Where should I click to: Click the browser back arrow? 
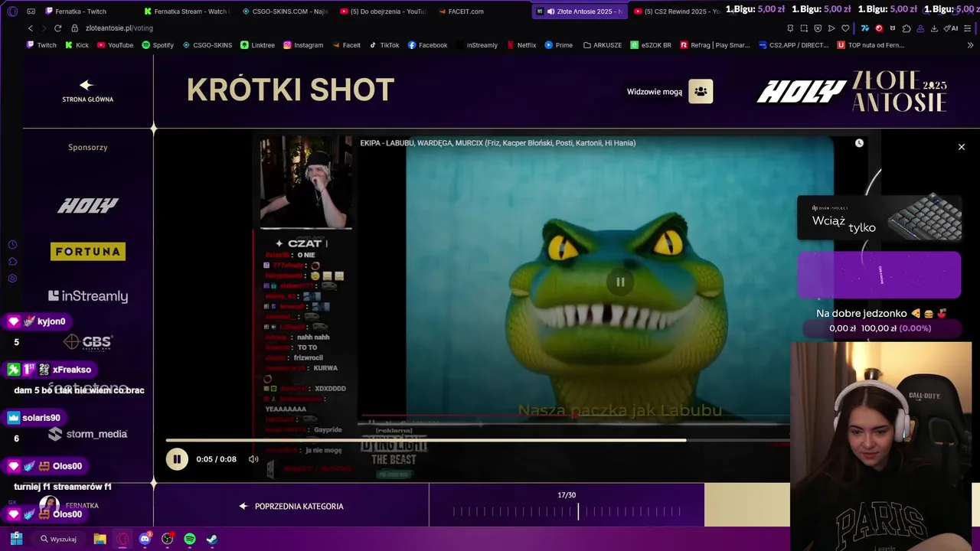pos(31,28)
